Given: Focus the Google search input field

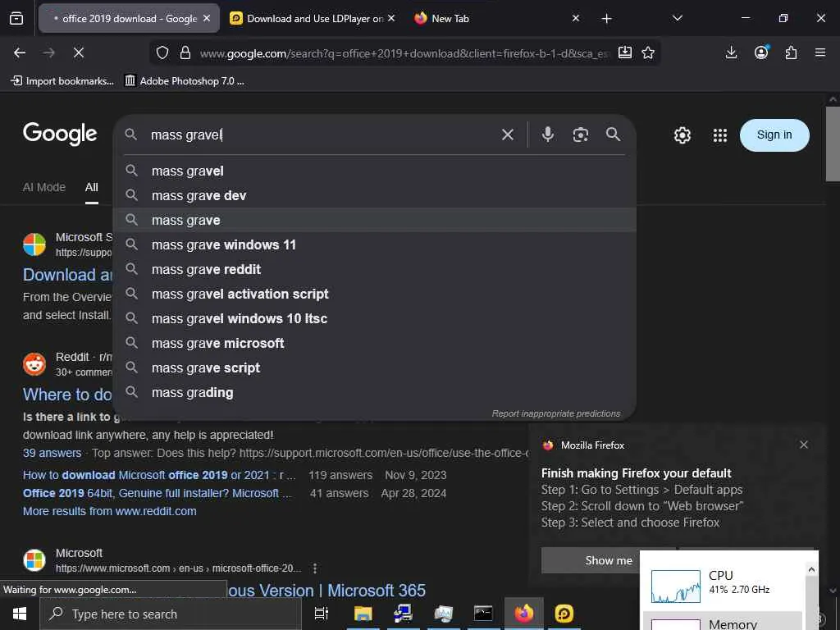Looking at the screenshot, I should 322,135.
